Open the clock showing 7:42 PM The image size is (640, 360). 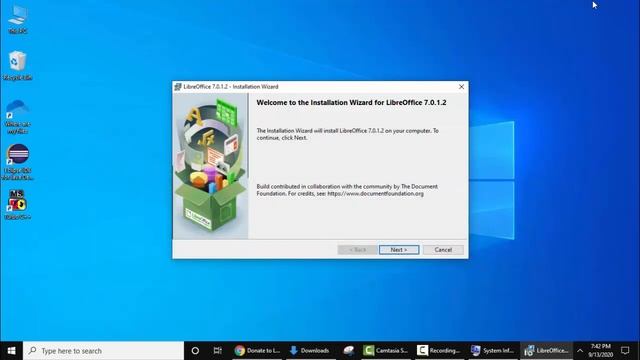[x=601, y=351]
